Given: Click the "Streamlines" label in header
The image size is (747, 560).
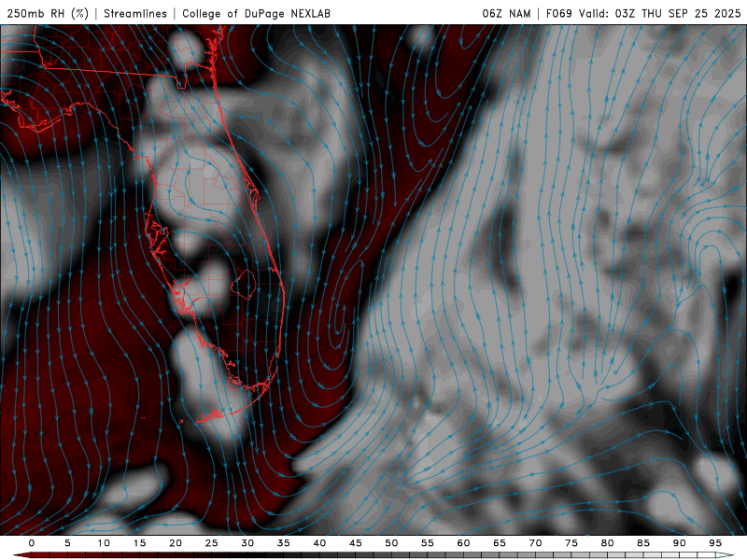Looking at the screenshot, I should click(x=135, y=13).
